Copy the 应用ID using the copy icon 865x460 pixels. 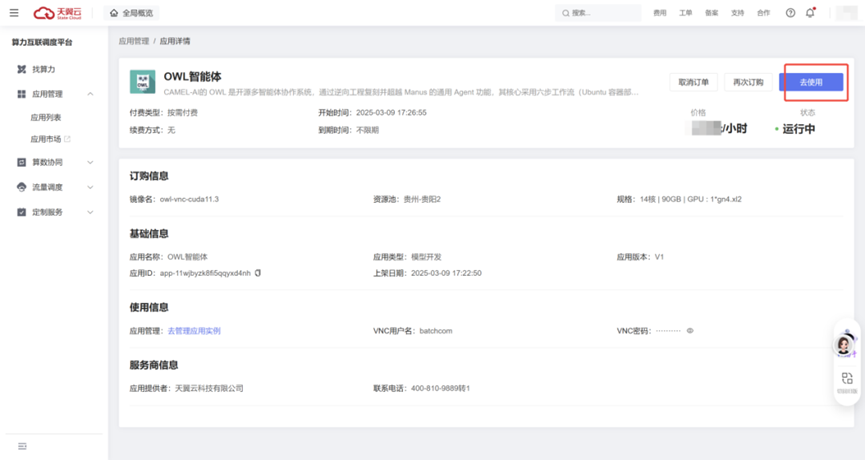(258, 273)
